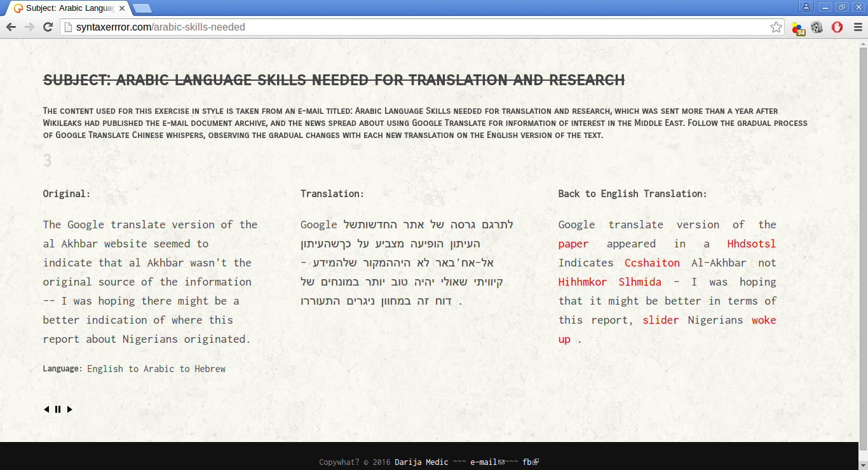Open the colored balls extension with badge 34

pyautogui.click(x=798, y=27)
